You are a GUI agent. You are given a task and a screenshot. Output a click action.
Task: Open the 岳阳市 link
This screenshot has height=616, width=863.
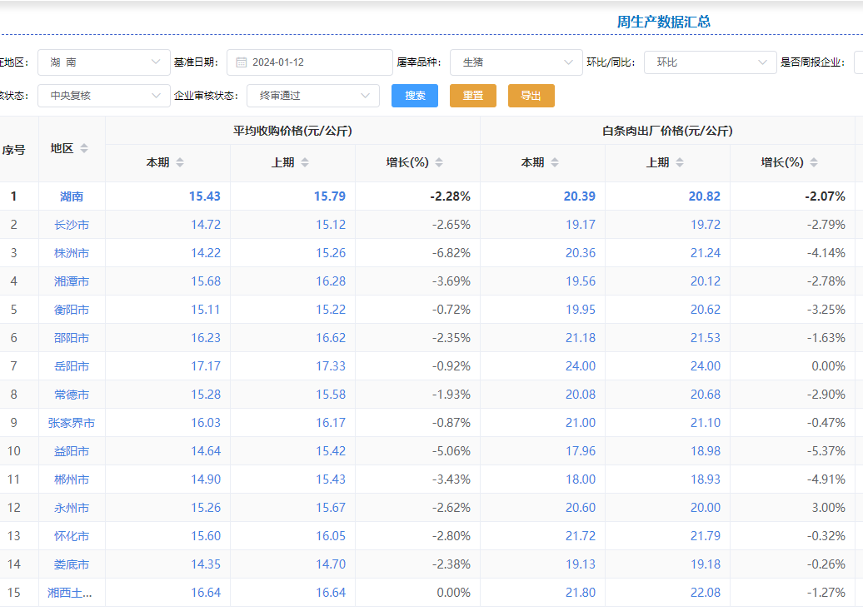pos(72,366)
